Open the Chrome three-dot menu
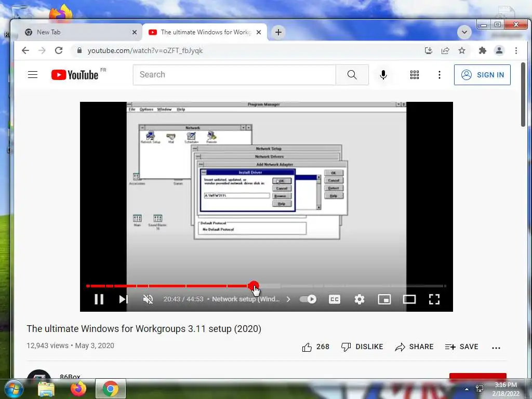The height and width of the screenshot is (399, 532). (x=516, y=50)
